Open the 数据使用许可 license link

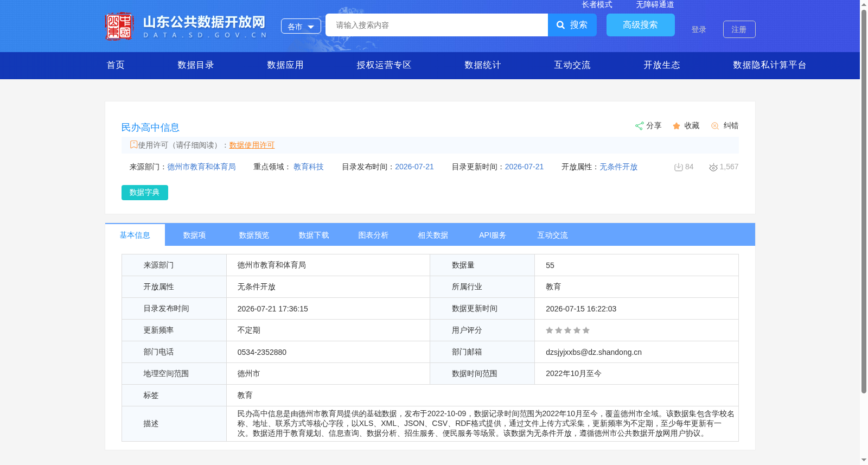252,145
